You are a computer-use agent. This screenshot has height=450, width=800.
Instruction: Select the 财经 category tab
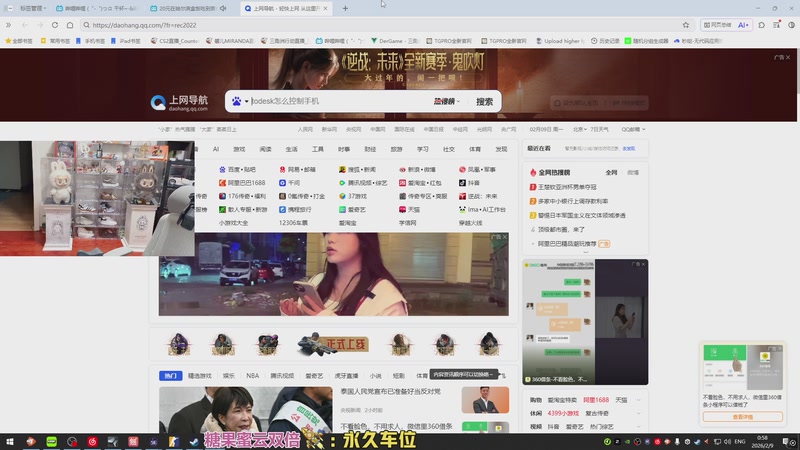[370, 149]
